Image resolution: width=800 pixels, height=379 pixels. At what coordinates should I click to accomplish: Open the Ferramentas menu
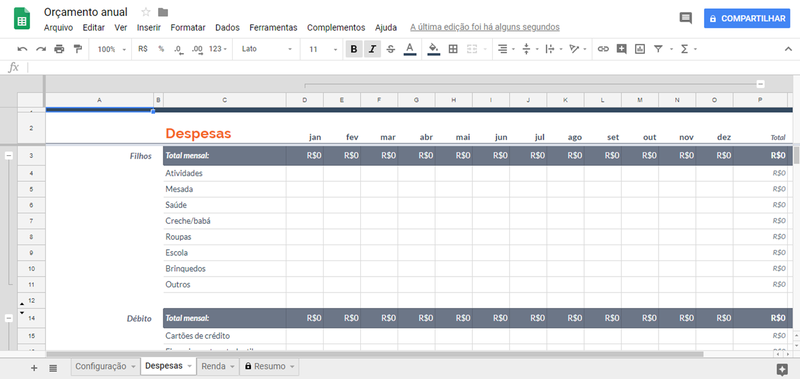[x=273, y=28]
